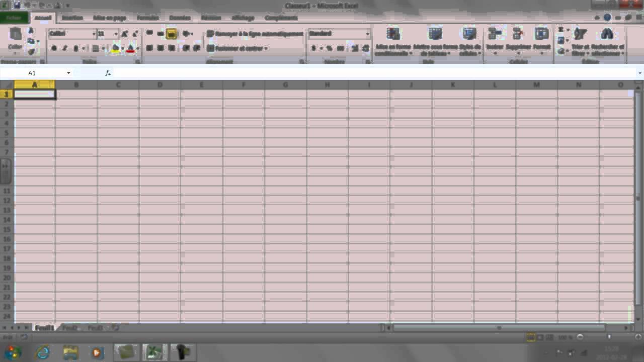Click the increase decimal icon
The width and height of the screenshot is (644, 362).
(355, 48)
